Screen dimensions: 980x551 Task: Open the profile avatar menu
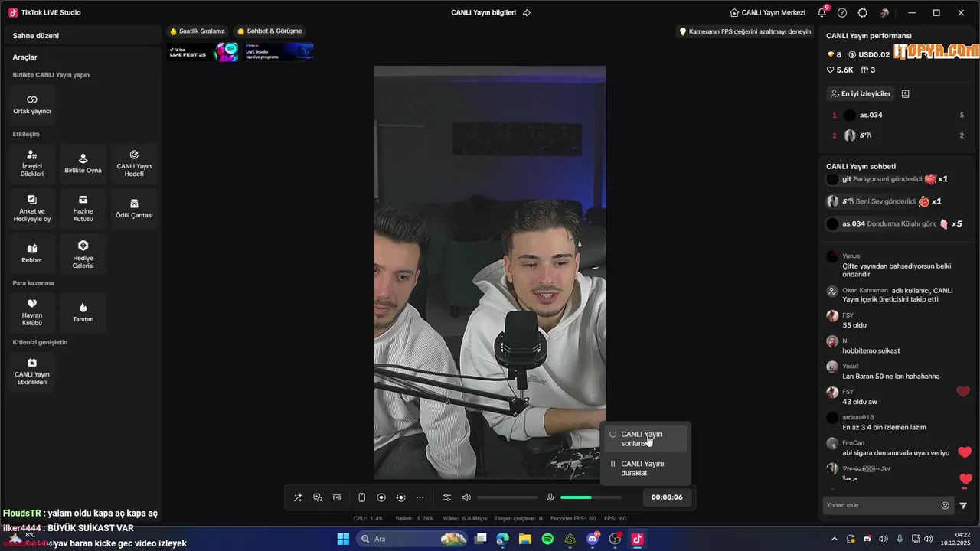click(884, 13)
